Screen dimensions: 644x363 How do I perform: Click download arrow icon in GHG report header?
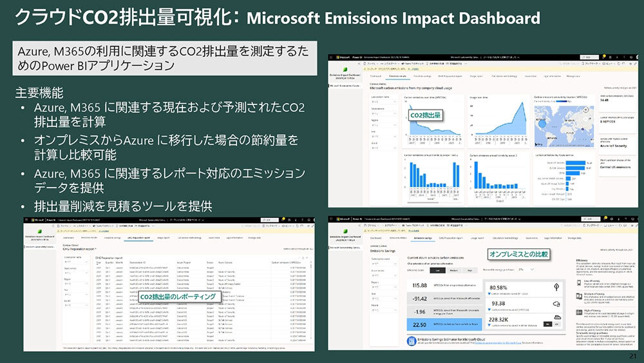[296, 220]
